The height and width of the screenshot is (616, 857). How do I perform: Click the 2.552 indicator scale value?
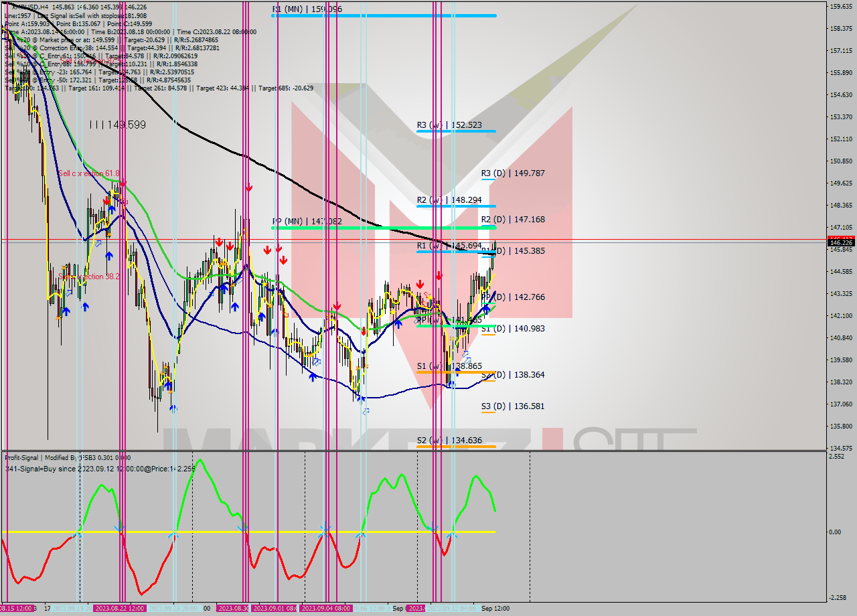[836, 457]
